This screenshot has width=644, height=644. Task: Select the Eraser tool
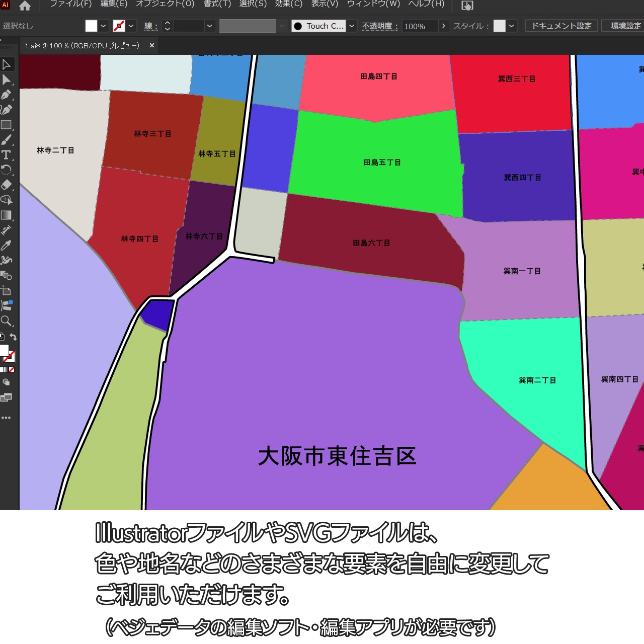click(7, 185)
